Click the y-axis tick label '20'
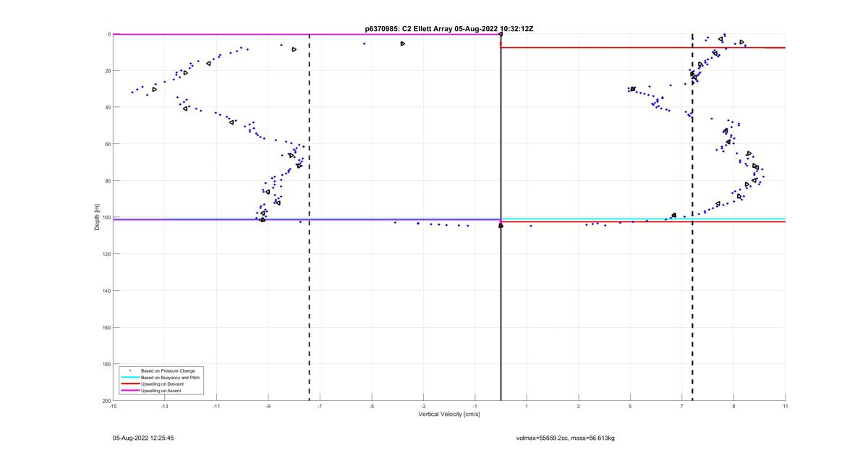This screenshot has height=450, width=868. [x=107, y=71]
